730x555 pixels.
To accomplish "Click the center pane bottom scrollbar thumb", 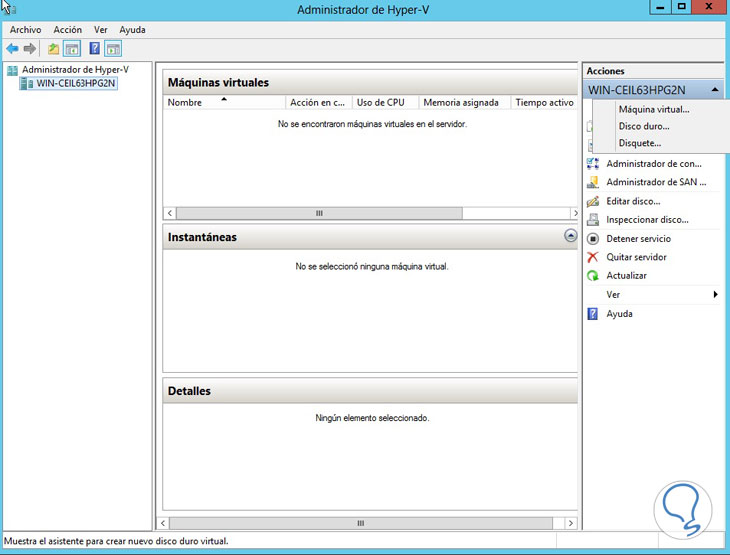I will (361, 523).
